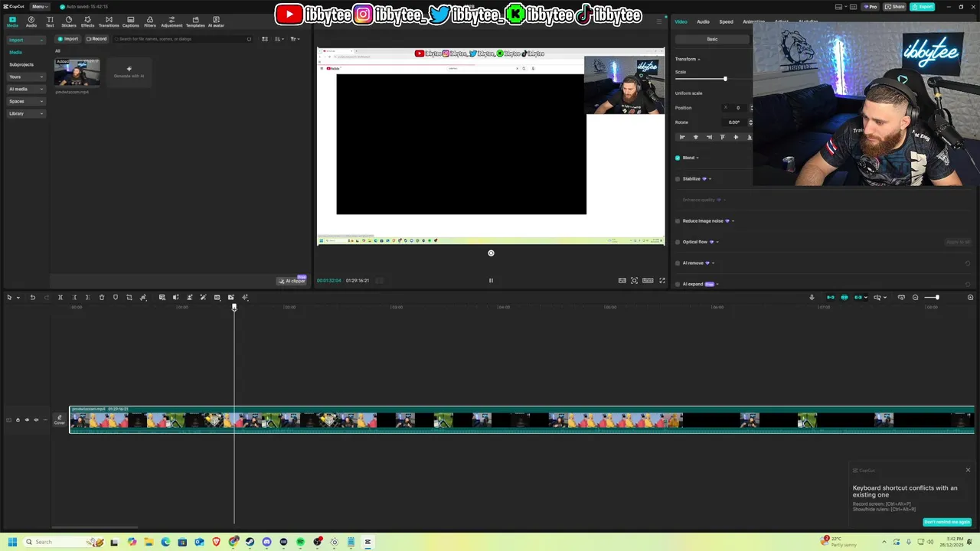
Task: Click the reset arrow on AI remove row
Action: 968,263
